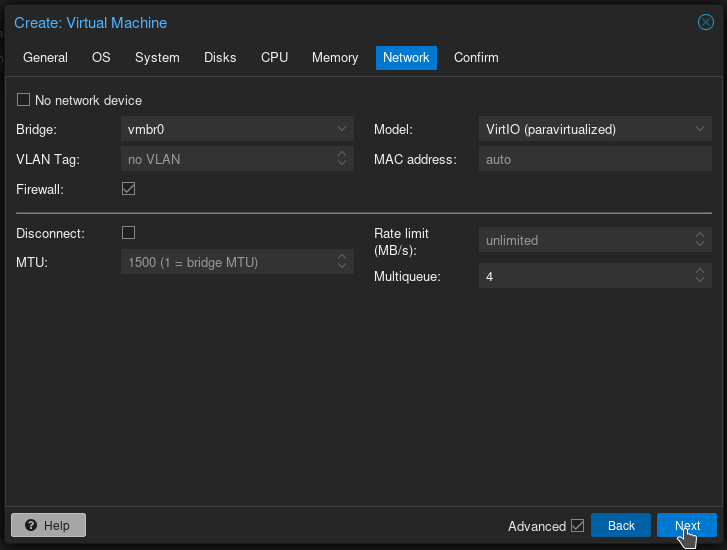Viewport: 727px width, 550px height.
Task: Go to the System tab
Action: click(x=157, y=58)
